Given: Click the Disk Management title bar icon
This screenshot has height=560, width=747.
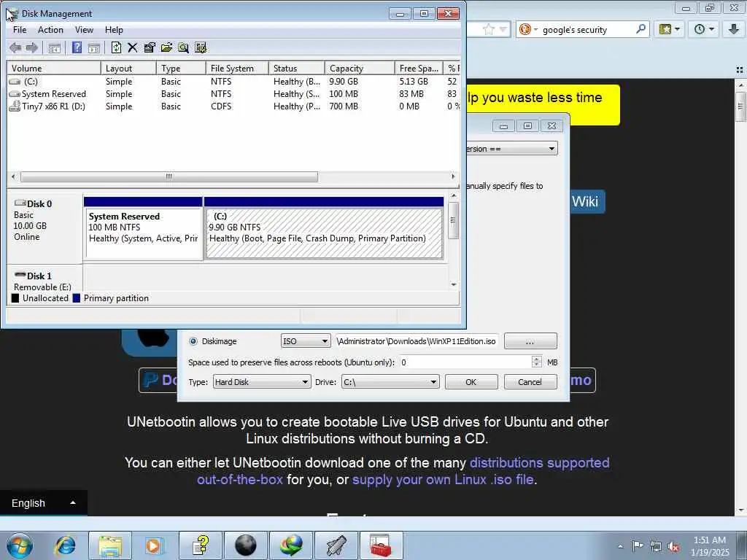Looking at the screenshot, I should (12, 14).
